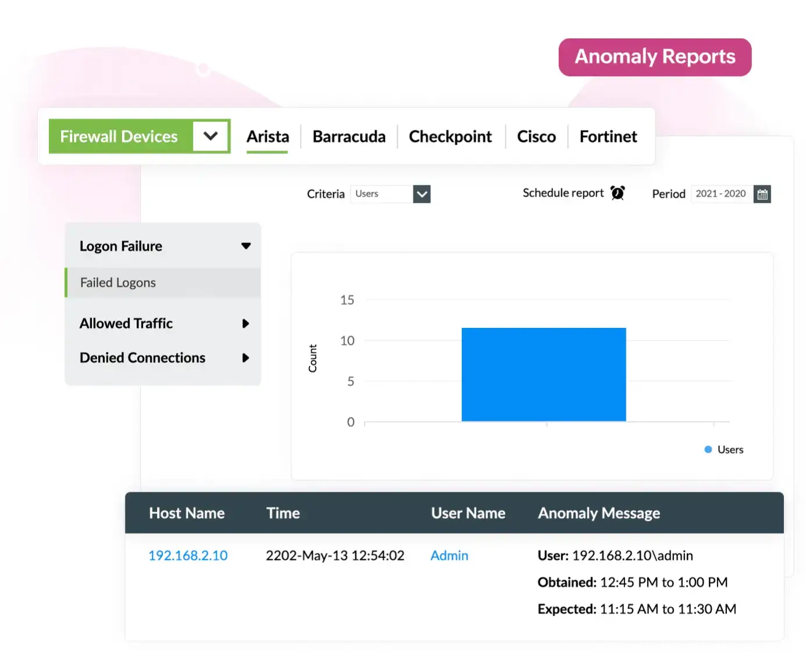Click the Criteria Users field

click(x=381, y=194)
